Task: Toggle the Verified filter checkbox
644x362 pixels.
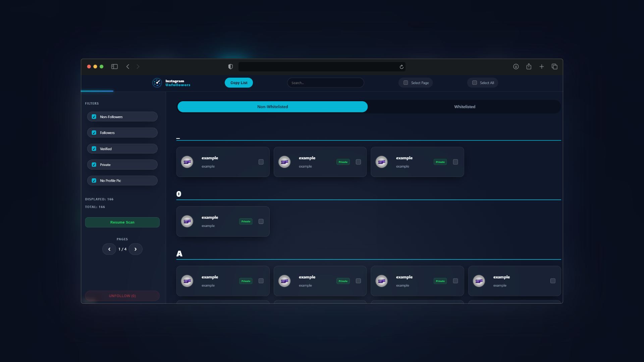Action: (x=94, y=149)
